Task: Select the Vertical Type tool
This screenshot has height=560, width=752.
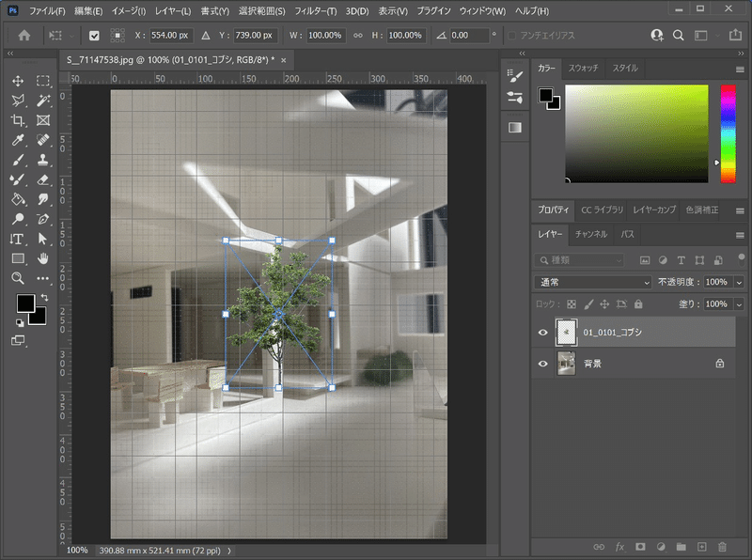Action: pyautogui.click(x=18, y=239)
